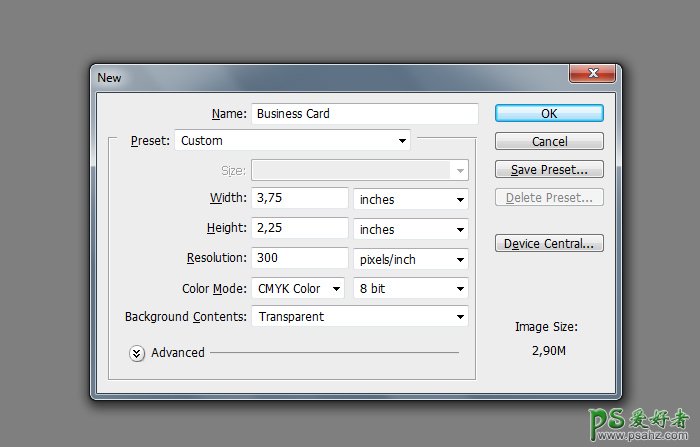Click the Name text field
Image resolution: width=700 pixels, height=447 pixels.
[x=365, y=114]
